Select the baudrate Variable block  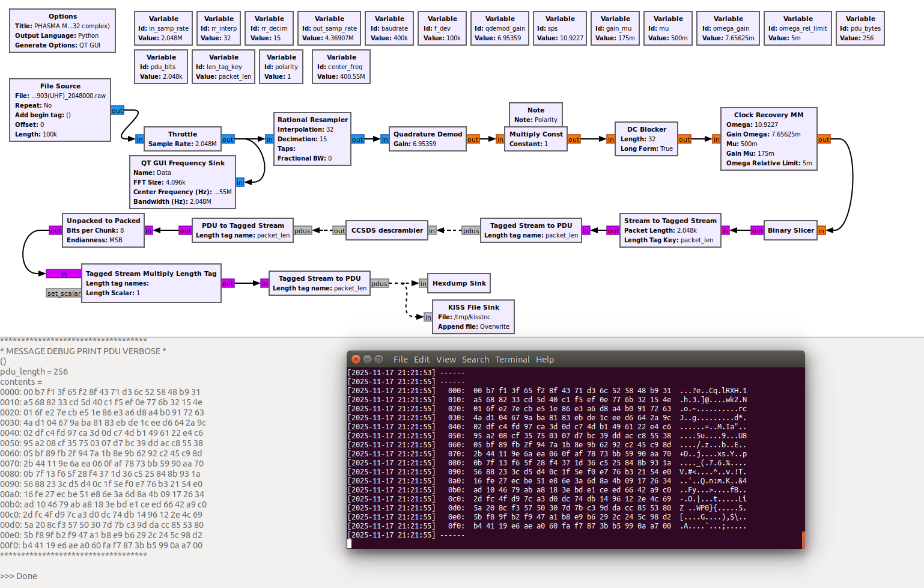(x=389, y=28)
